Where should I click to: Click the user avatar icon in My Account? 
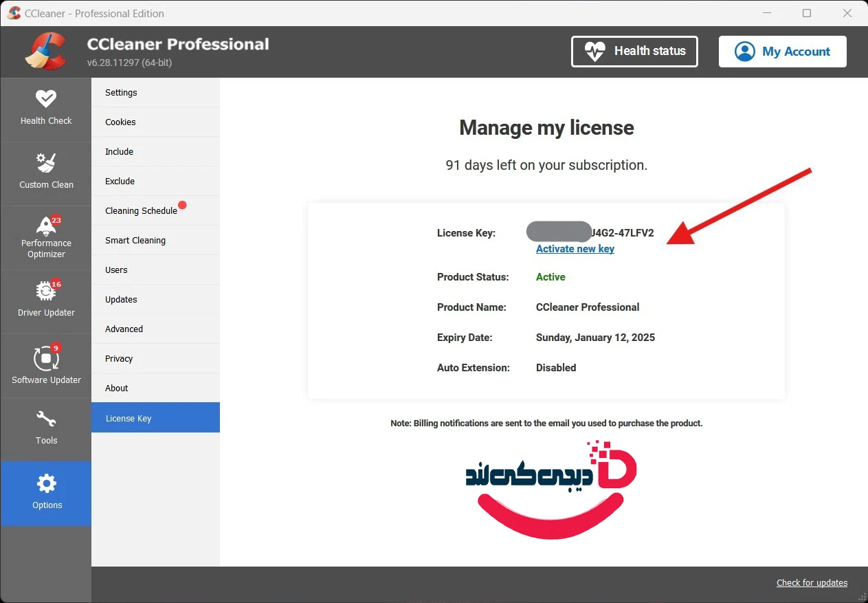[x=744, y=52]
